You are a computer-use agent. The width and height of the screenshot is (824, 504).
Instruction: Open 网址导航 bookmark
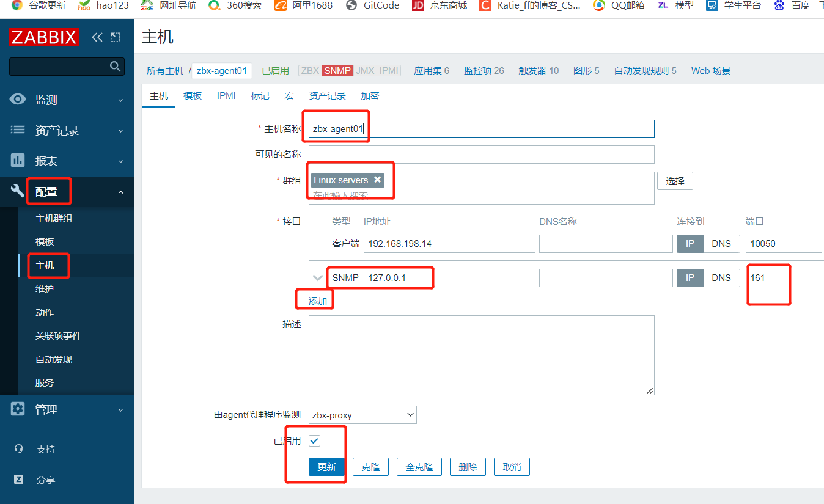click(168, 5)
